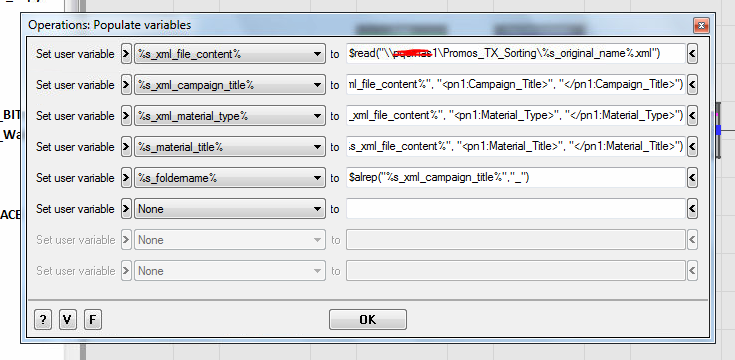The height and width of the screenshot is (360, 735).
Task: Open the %s_foldername% variable dropdown
Action: point(230,178)
